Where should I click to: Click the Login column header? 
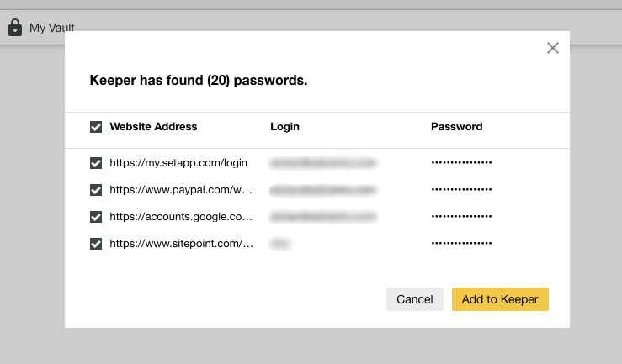284,127
